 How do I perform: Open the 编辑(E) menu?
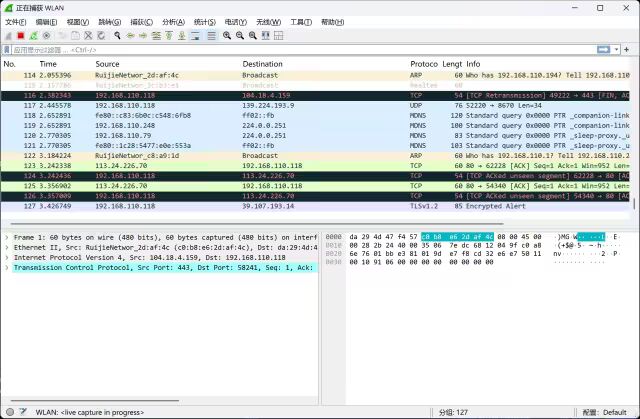(46, 22)
